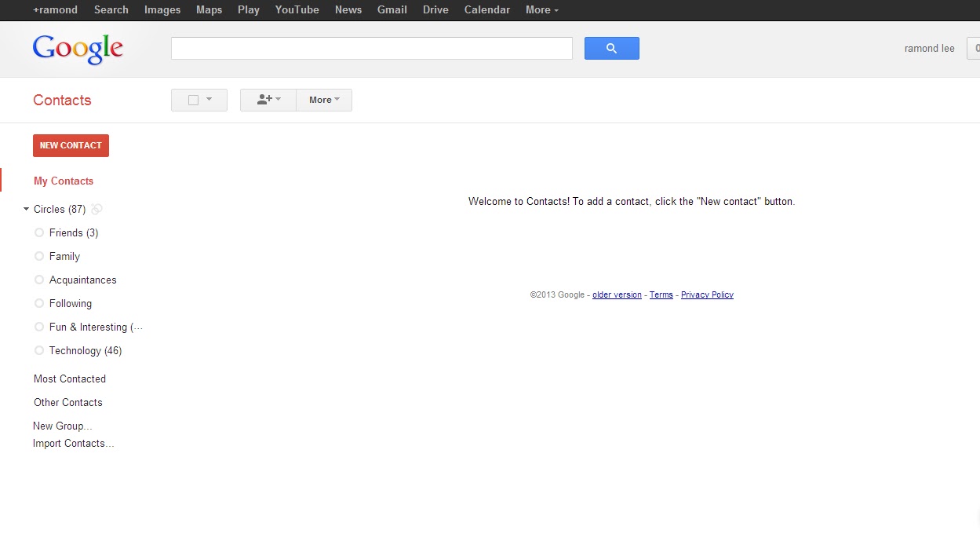980x534 pixels.
Task: Open News in the top bar
Action: click(x=348, y=10)
